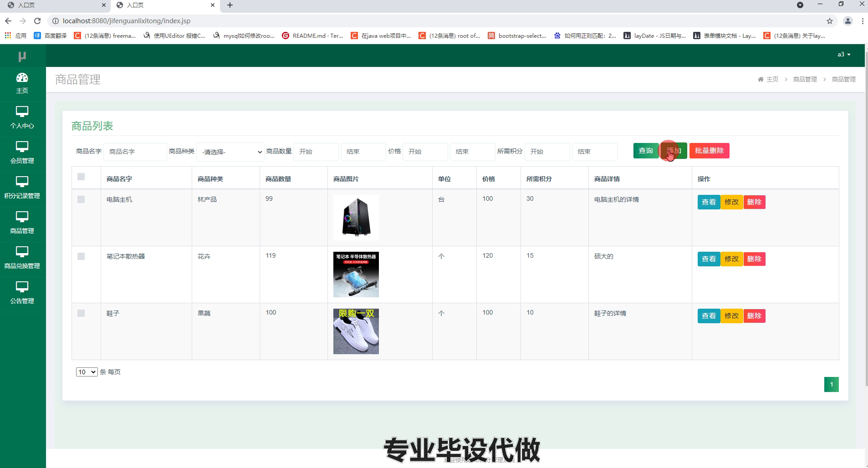The height and width of the screenshot is (468, 868).
Task: Open 商品管理 monitor icon in sidebar
Action: point(22,217)
